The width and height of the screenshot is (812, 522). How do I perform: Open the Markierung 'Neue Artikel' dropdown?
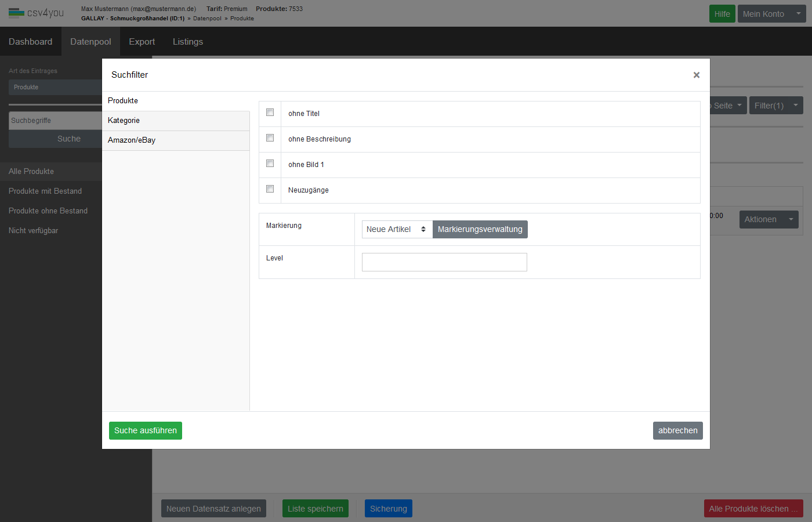(x=397, y=229)
